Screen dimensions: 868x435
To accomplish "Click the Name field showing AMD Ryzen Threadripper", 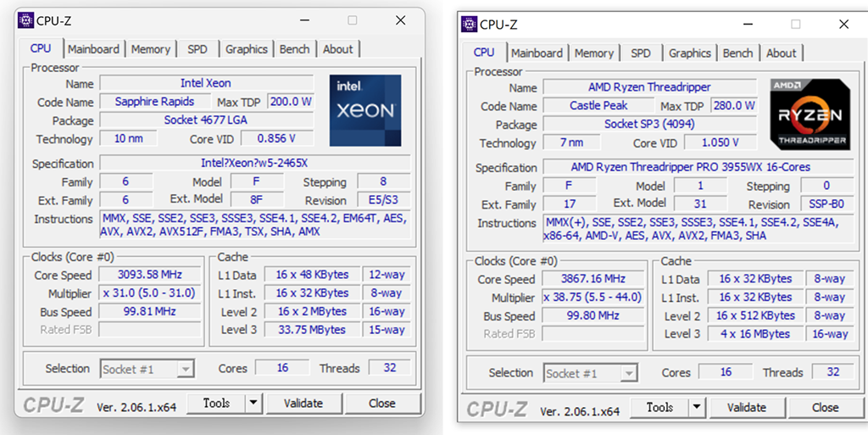I will (x=650, y=87).
